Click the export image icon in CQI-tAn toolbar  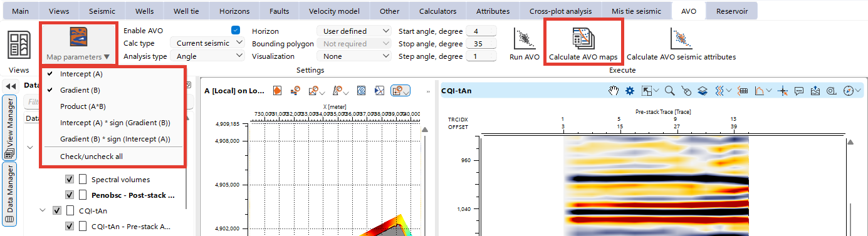click(x=815, y=91)
